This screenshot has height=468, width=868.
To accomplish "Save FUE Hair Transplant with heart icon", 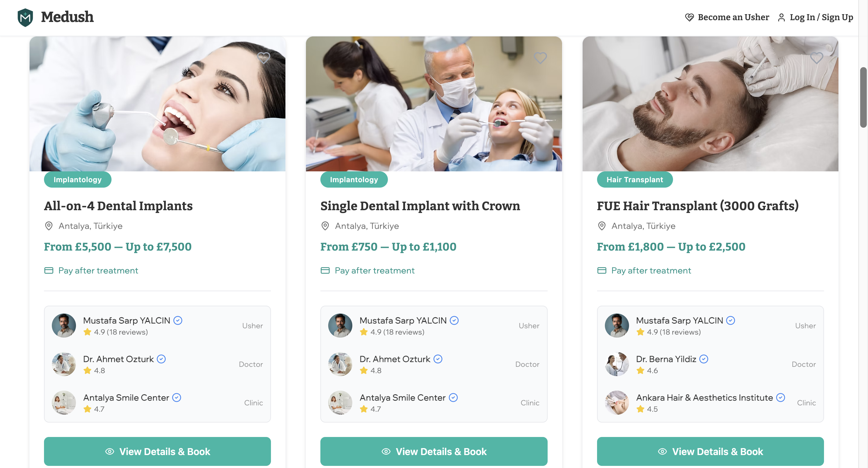I will [816, 58].
